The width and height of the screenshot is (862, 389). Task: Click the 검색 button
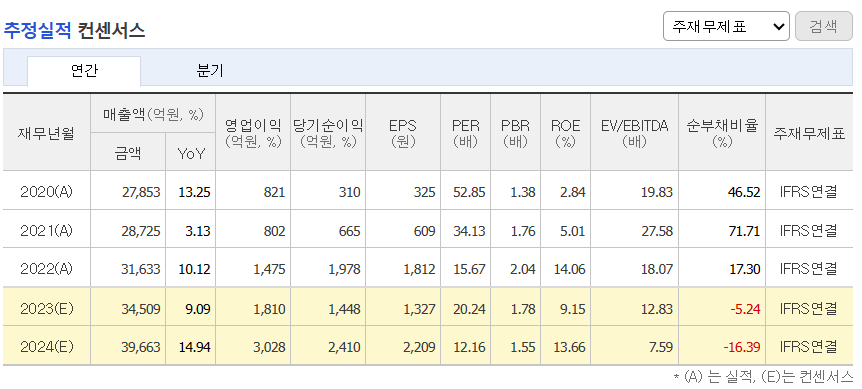(x=823, y=26)
